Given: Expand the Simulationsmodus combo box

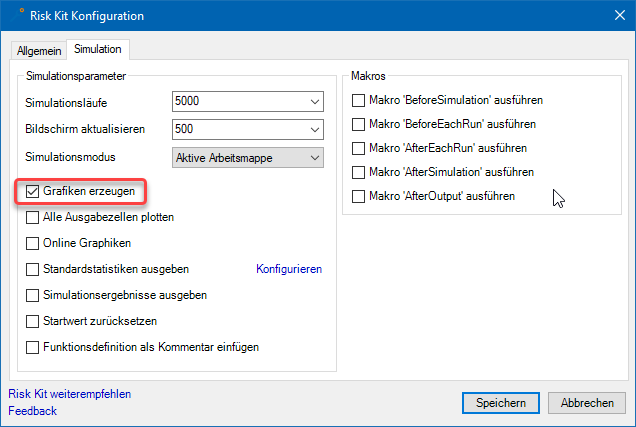Looking at the screenshot, I should [248, 158].
